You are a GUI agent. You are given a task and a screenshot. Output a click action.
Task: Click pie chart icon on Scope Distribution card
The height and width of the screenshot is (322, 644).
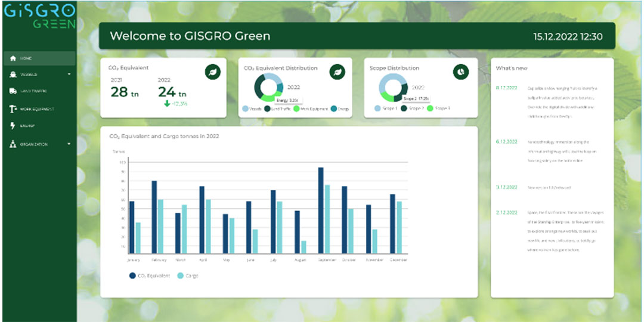[461, 72]
